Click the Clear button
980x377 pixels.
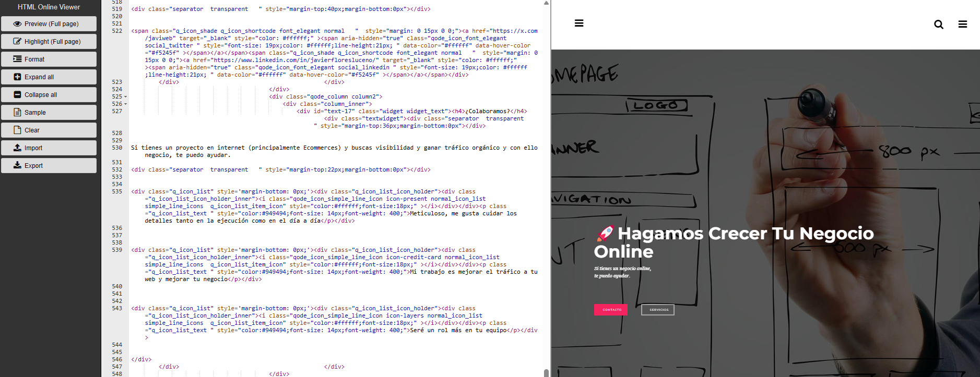pyautogui.click(x=49, y=130)
